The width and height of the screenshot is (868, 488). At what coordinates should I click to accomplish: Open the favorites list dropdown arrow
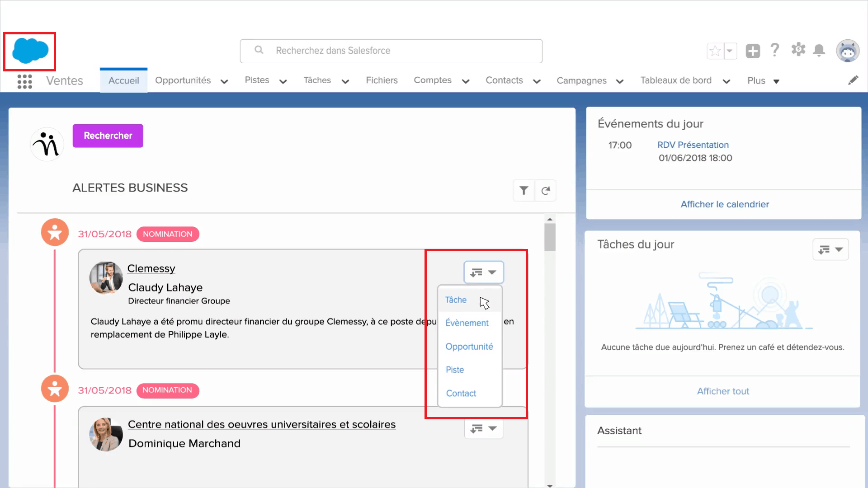(730, 51)
